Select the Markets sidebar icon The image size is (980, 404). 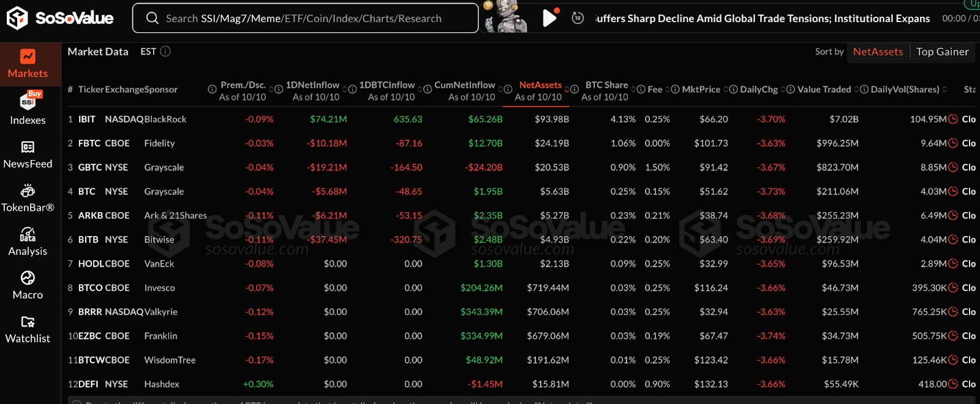click(x=28, y=56)
